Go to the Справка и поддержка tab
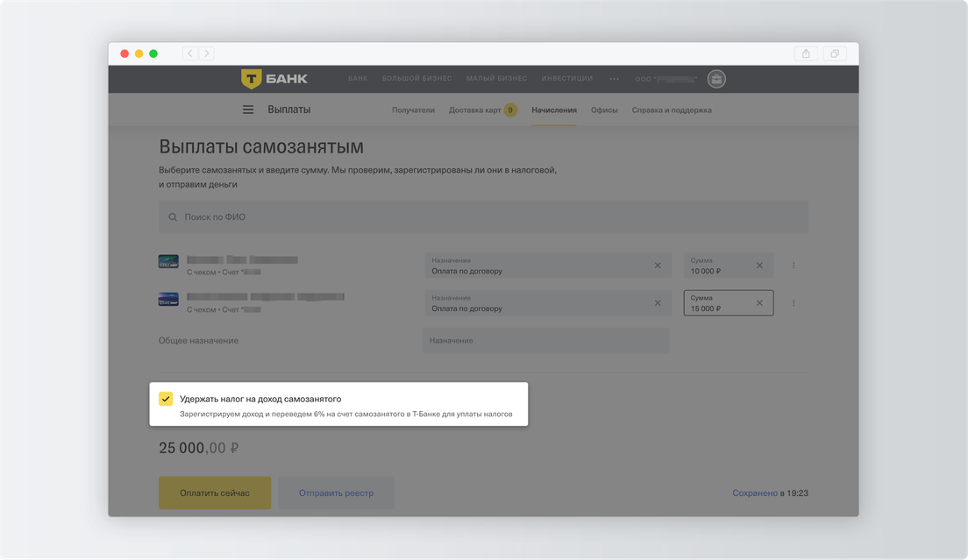Image resolution: width=968 pixels, height=560 pixels. pyautogui.click(x=672, y=110)
